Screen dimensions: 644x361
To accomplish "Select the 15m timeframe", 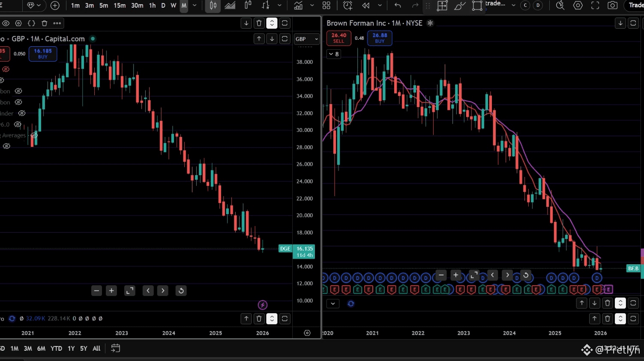I will point(120,6).
